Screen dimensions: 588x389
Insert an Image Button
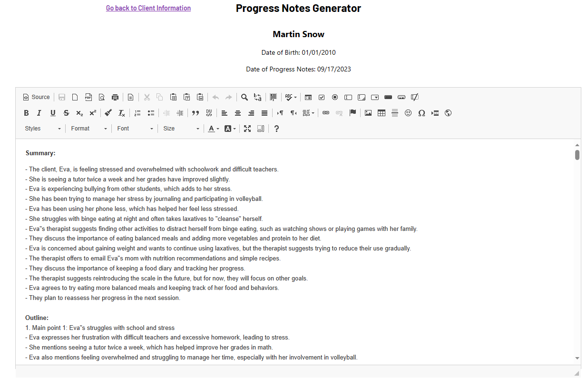pyautogui.click(x=402, y=97)
